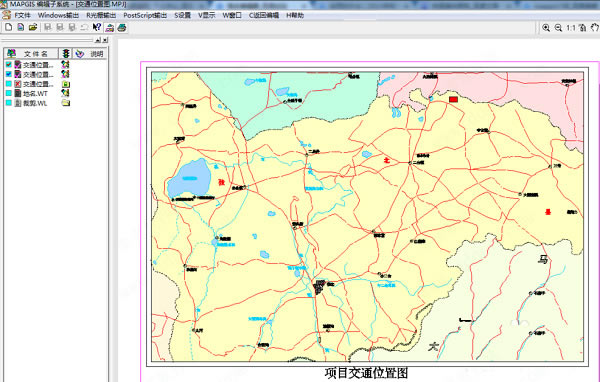Open the PostScript输出 menu
This screenshot has height=382, width=600.
pyautogui.click(x=145, y=15)
